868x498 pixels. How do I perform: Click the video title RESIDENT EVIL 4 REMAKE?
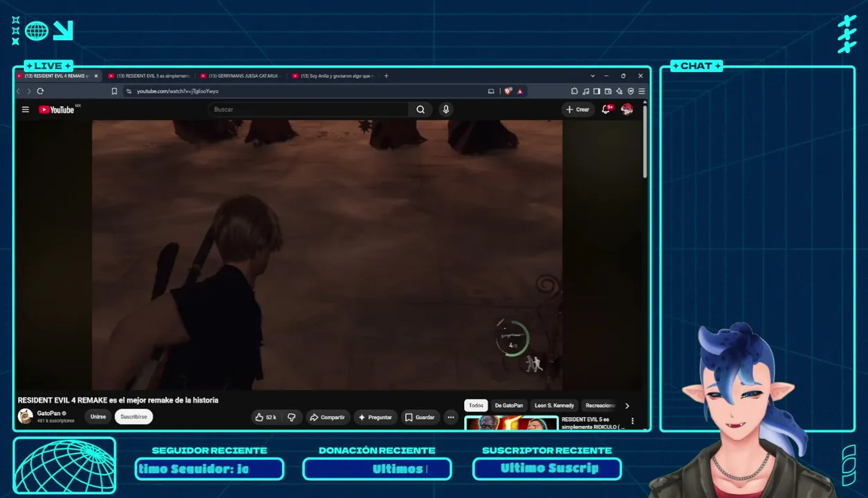pyautogui.click(x=118, y=400)
